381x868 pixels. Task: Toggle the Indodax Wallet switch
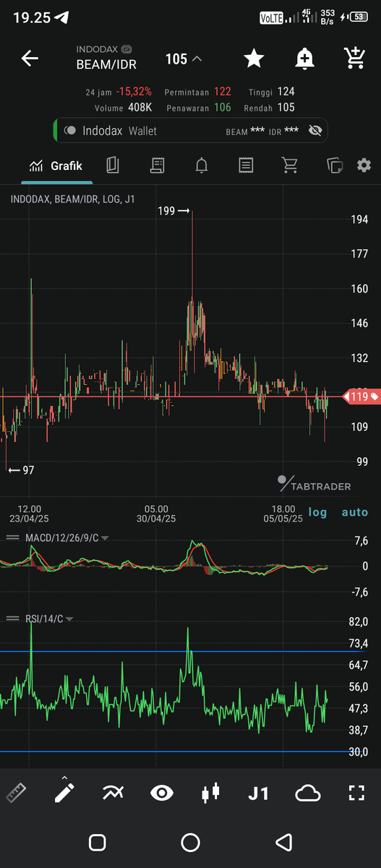click(70, 131)
